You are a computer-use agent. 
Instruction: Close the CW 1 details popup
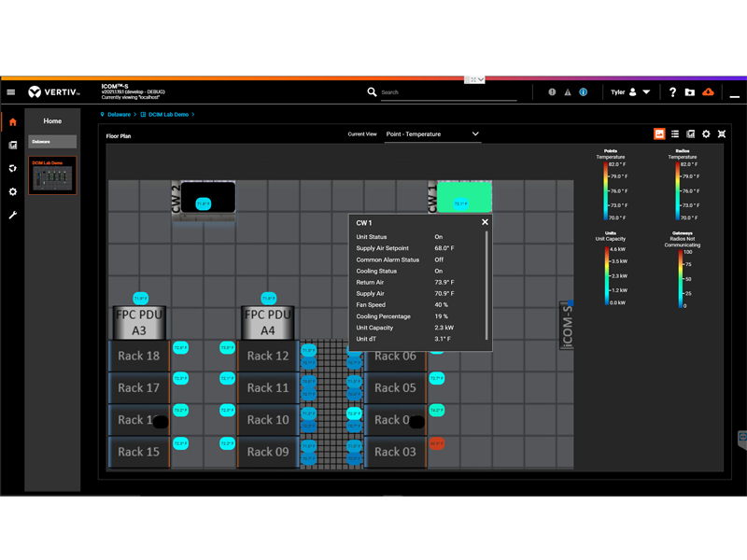[x=485, y=222]
